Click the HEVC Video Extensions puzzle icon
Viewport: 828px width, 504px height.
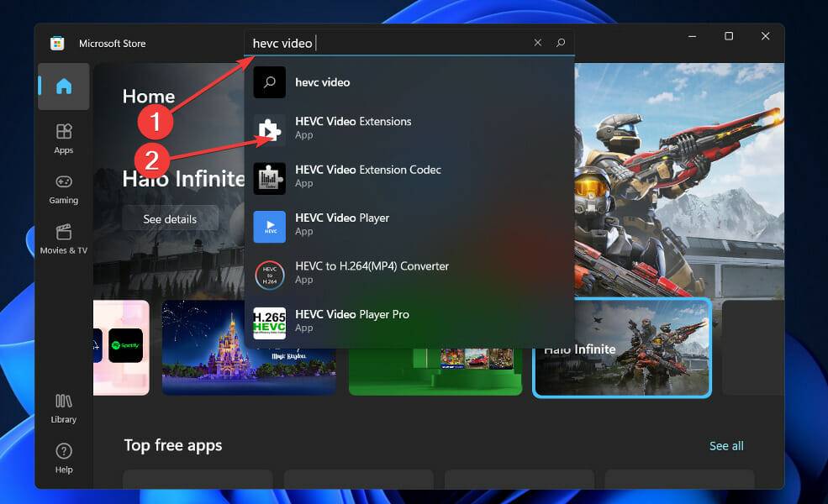tap(269, 130)
